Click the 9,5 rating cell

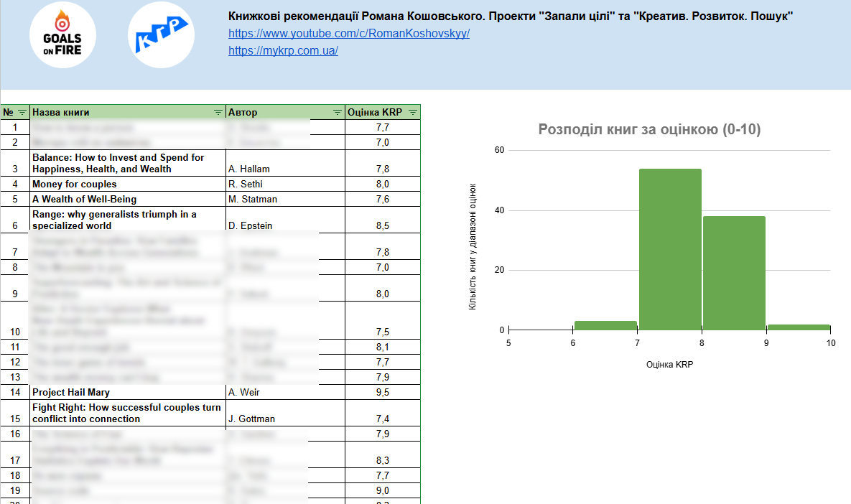[x=382, y=392]
